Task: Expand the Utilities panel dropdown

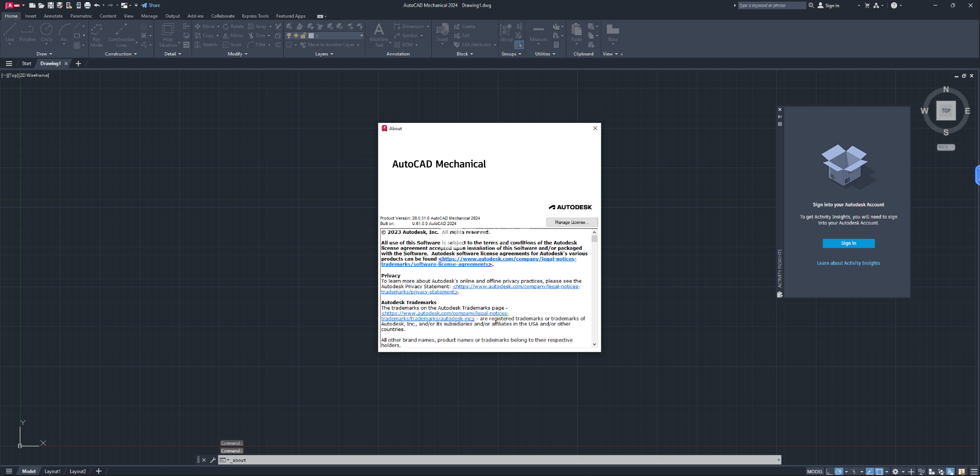Action: [545, 54]
